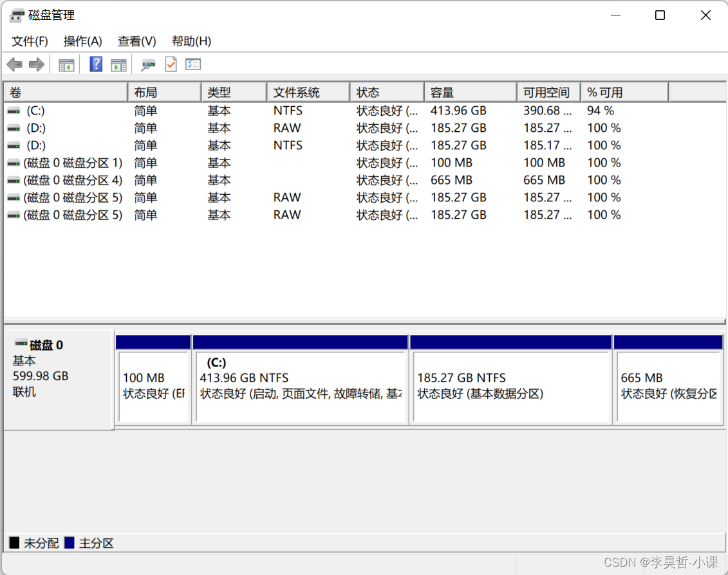The height and width of the screenshot is (575, 728).
Task: Open the 帮助(H) menu
Action: click(191, 41)
